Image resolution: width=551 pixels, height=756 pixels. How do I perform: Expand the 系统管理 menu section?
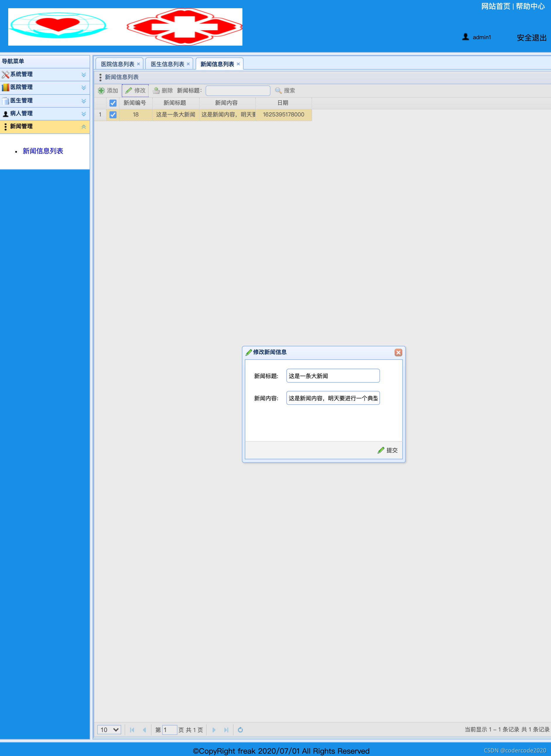(x=84, y=75)
